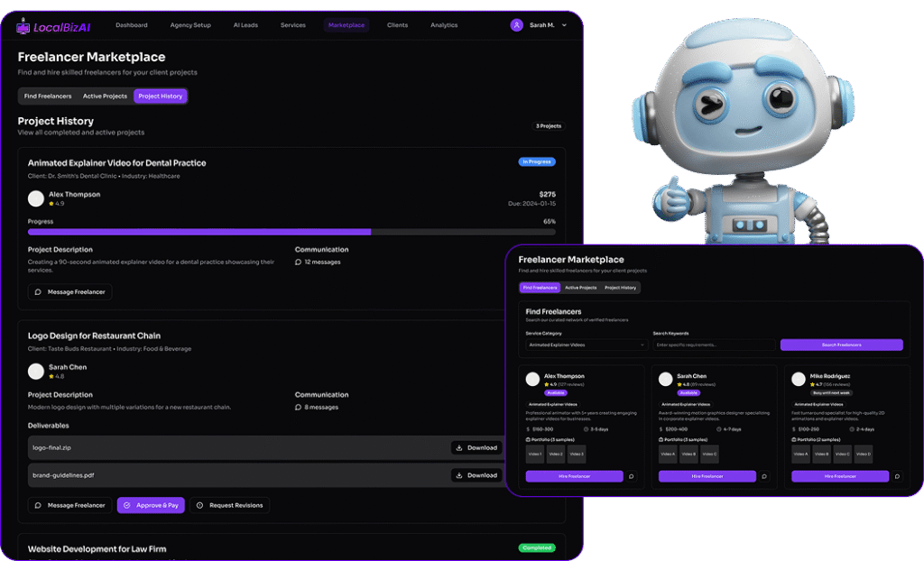This screenshot has height=561, width=924.
Task: Click the chat icon on Mike Rodriguez's card
Action: coord(897,476)
